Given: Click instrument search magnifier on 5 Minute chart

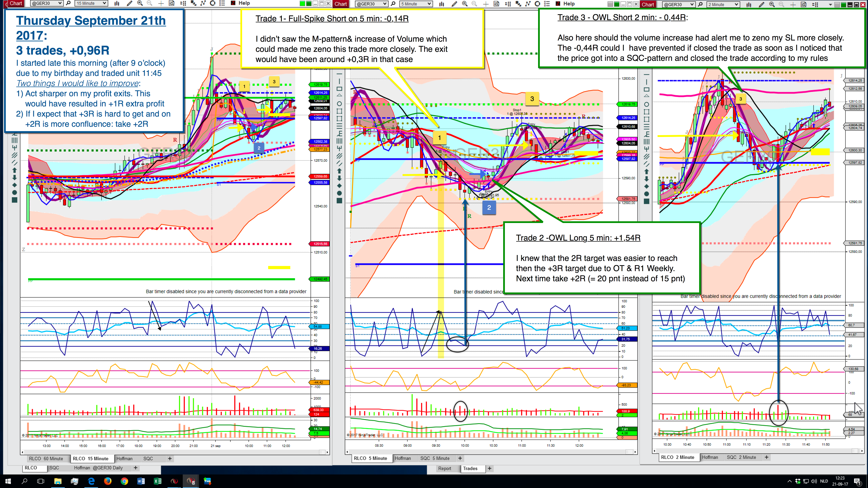Looking at the screenshot, I should 393,4.
